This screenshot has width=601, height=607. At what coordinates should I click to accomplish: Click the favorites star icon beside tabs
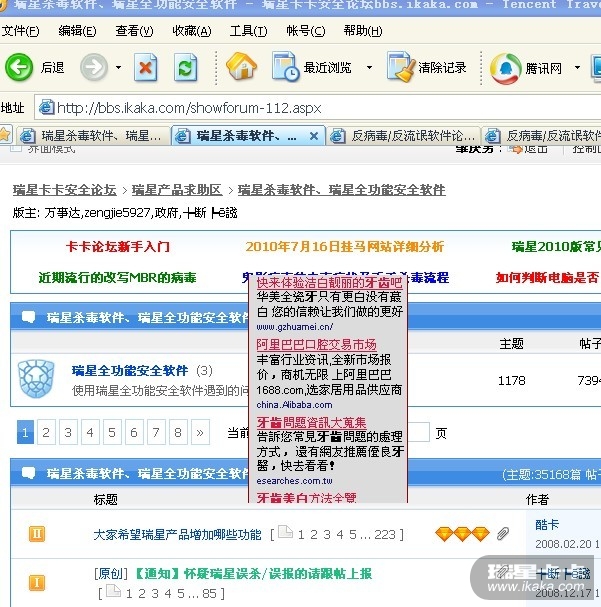tap(5, 135)
